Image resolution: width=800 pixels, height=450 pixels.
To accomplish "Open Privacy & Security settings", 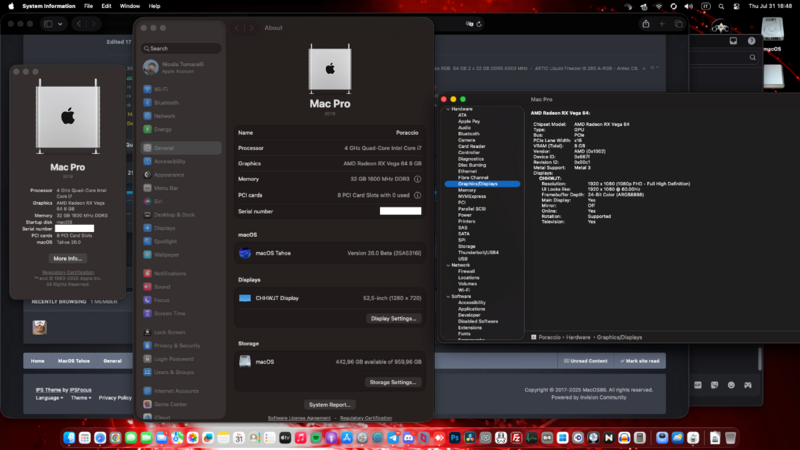I will 176,345.
